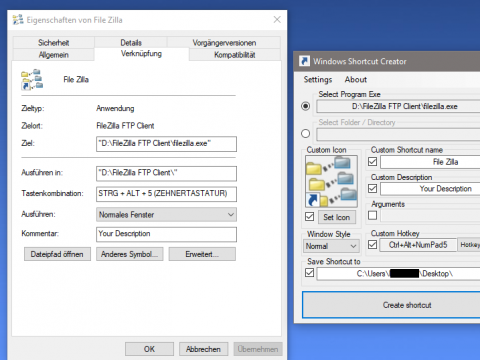The image size is (480, 360).
Task: Open the Ausführen 'Normales Fenster' dropdown
Action: 166,215
